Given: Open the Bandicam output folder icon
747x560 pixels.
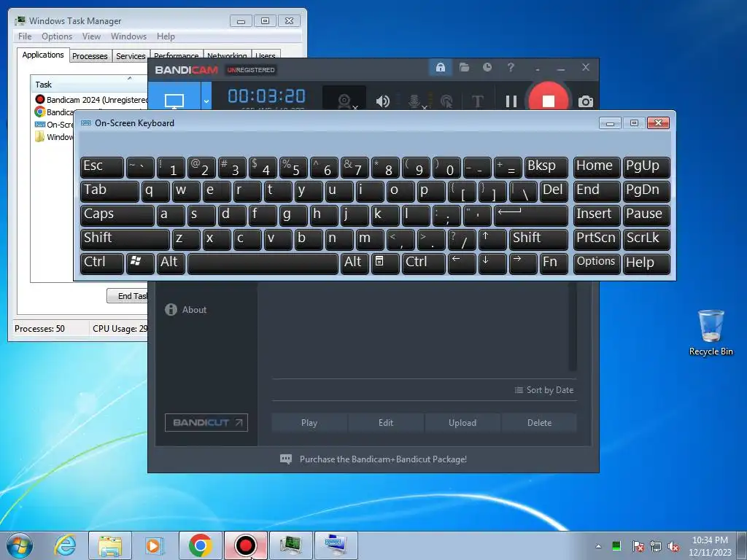Looking at the screenshot, I should [464, 68].
